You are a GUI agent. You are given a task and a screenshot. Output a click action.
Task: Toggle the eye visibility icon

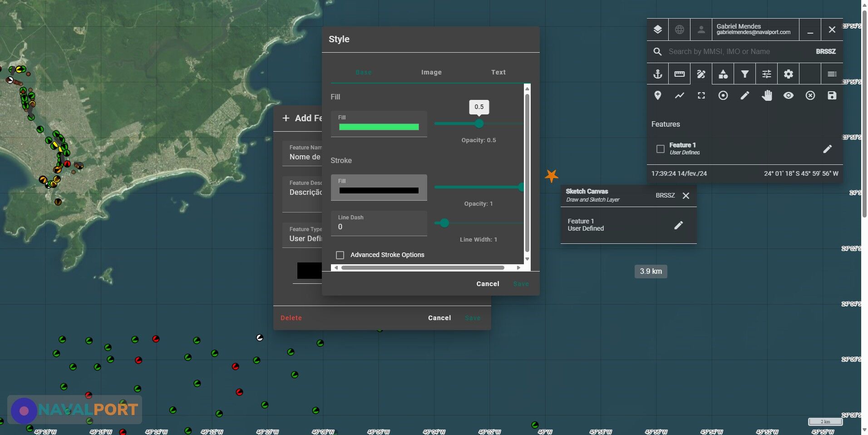(789, 95)
